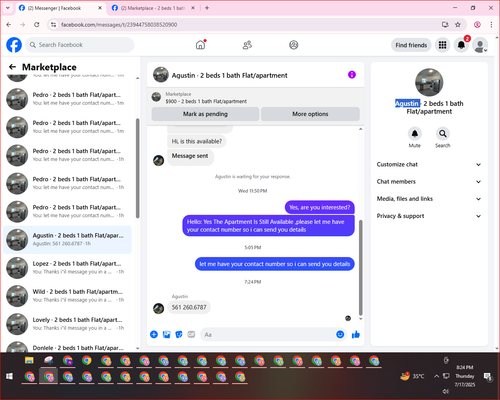Open the tab search dropdown arrow
This screenshot has width=500, height=400.
coord(8,8)
